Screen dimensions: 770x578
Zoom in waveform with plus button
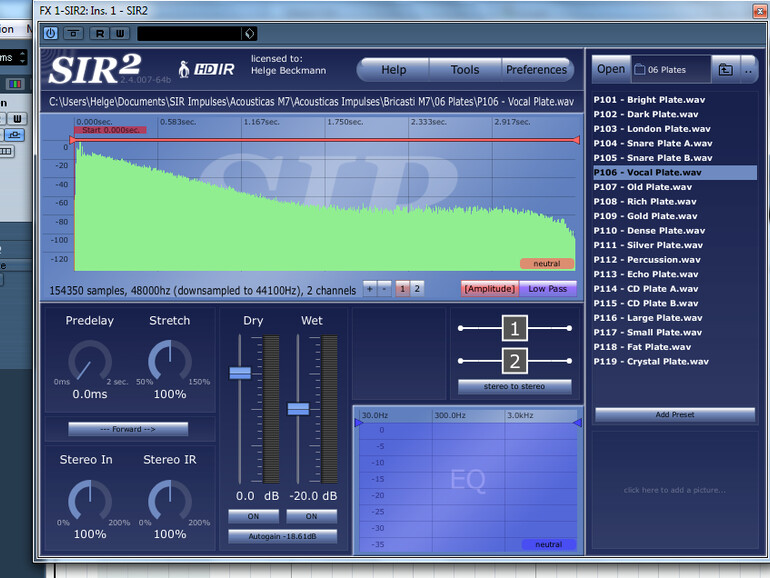(369, 289)
